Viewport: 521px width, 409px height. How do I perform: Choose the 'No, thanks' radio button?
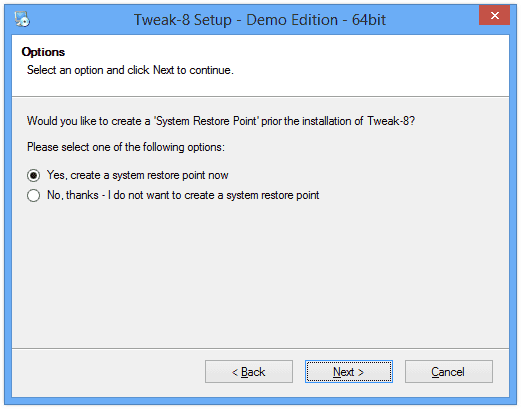[34, 195]
